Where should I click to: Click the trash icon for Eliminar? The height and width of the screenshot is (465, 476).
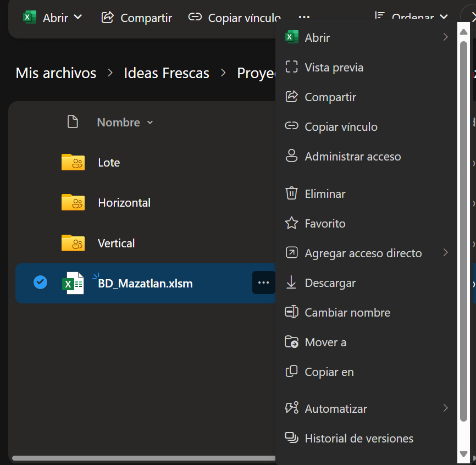pyautogui.click(x=291, y=193)
